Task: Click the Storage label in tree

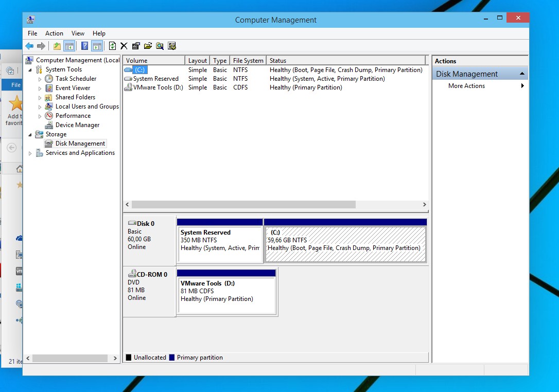Action: 56,134
